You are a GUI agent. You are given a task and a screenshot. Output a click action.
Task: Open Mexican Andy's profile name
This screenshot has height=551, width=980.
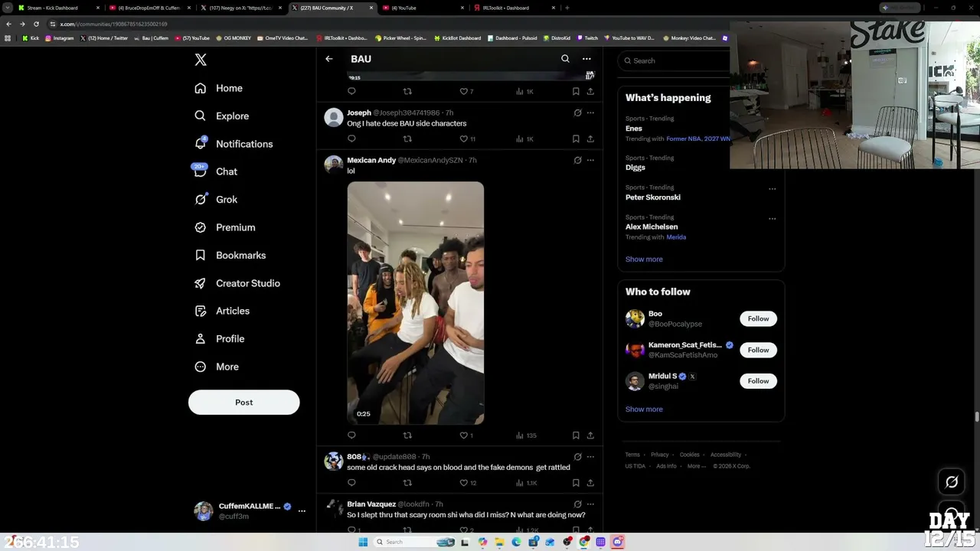tap(371, 160)
